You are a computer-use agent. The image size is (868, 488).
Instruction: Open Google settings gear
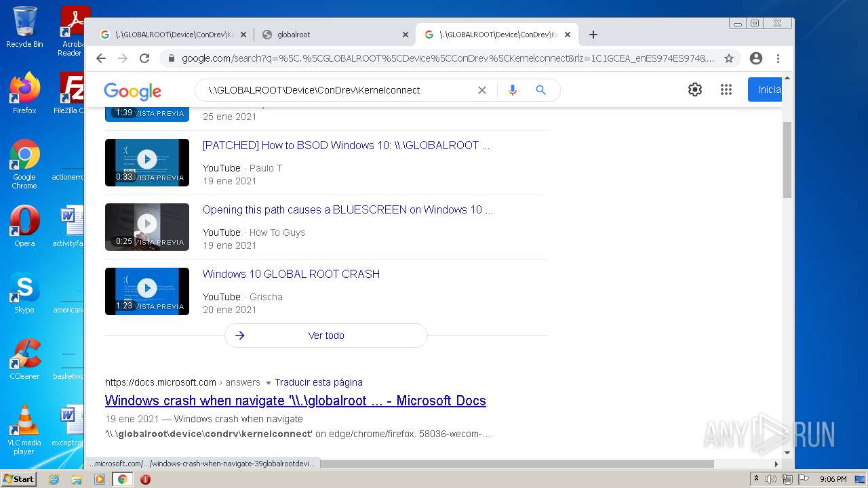(695, 89)
